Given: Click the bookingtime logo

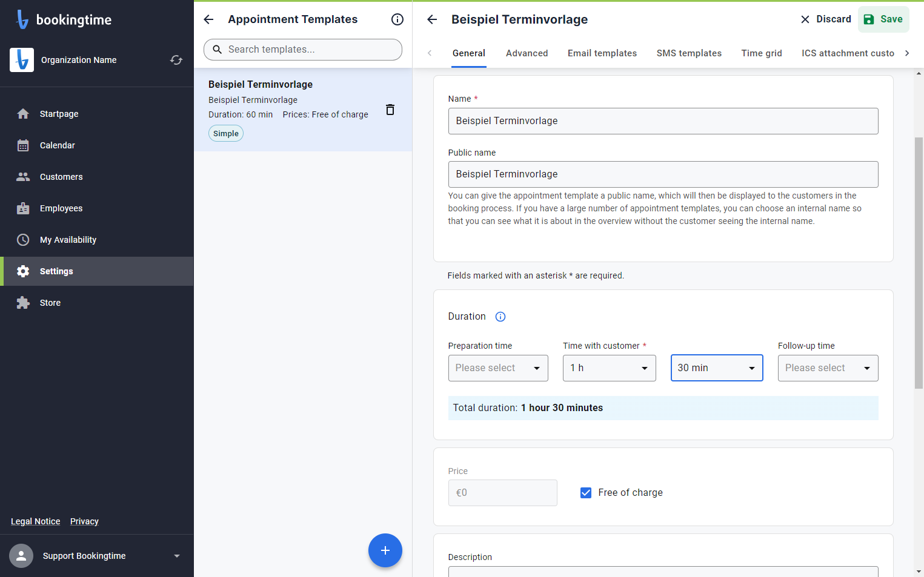Looking at the screenshot, I should pyautogui.click(x=64, y=19).
